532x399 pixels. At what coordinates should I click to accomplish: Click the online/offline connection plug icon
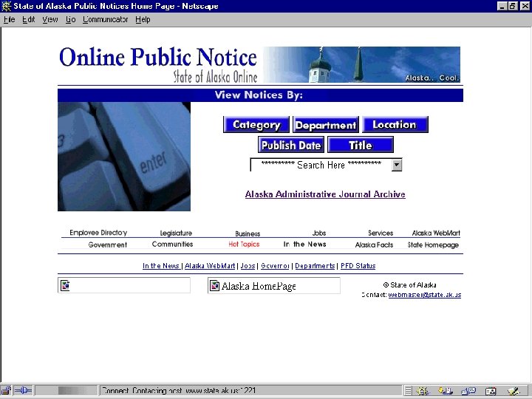pos(23,391)
